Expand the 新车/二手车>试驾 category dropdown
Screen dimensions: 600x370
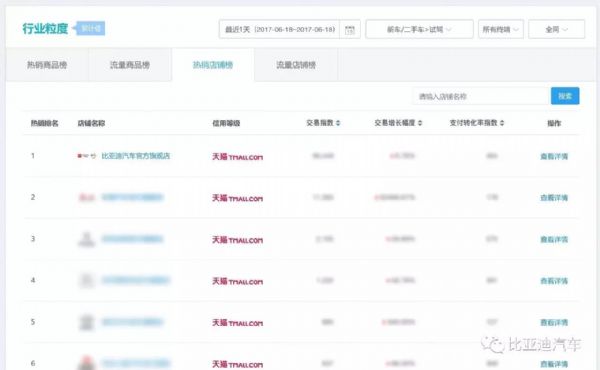[419, 29]
